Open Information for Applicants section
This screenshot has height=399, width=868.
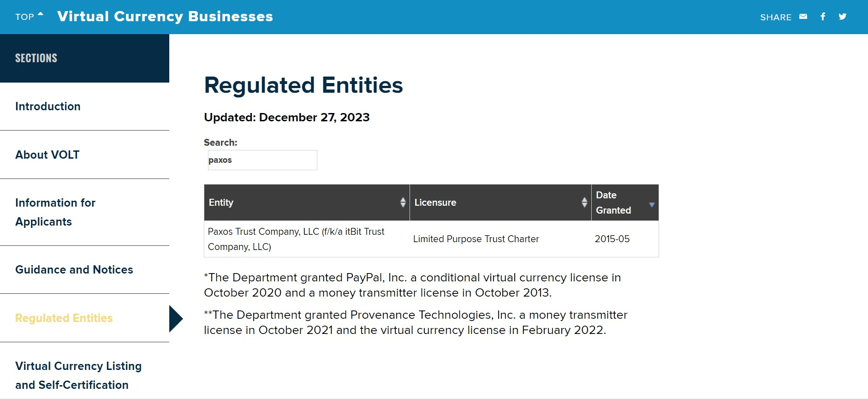[55, 212]
